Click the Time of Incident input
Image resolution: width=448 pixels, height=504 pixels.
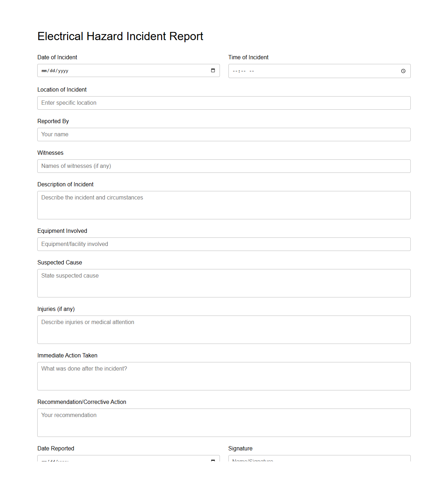(x=312, y=71)
